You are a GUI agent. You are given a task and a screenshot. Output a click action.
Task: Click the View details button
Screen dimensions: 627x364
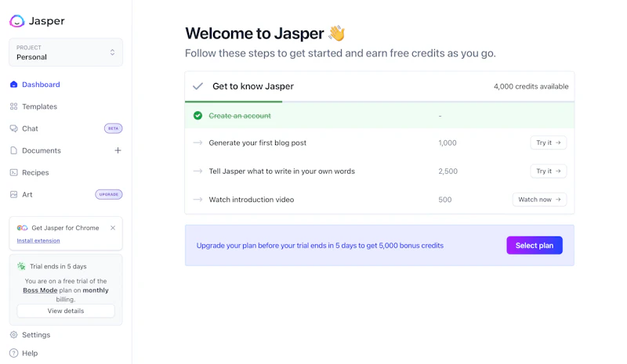[x=66, y=311]
